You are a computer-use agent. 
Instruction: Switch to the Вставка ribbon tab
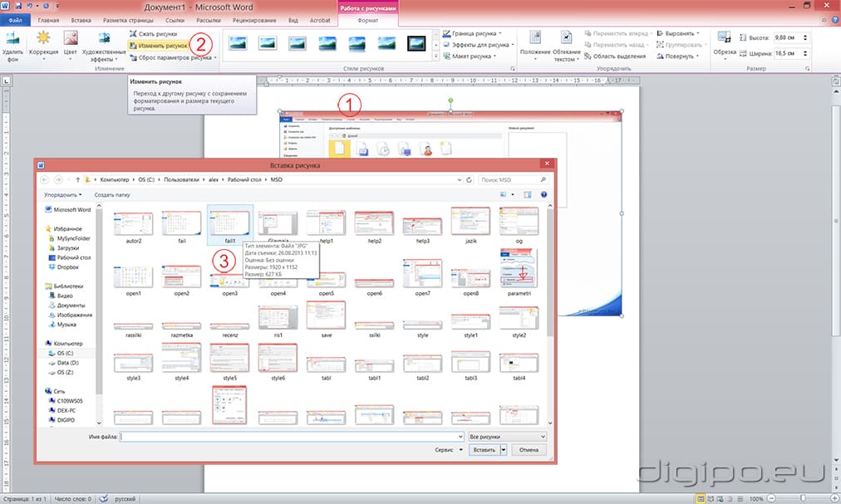pos(81,17)
